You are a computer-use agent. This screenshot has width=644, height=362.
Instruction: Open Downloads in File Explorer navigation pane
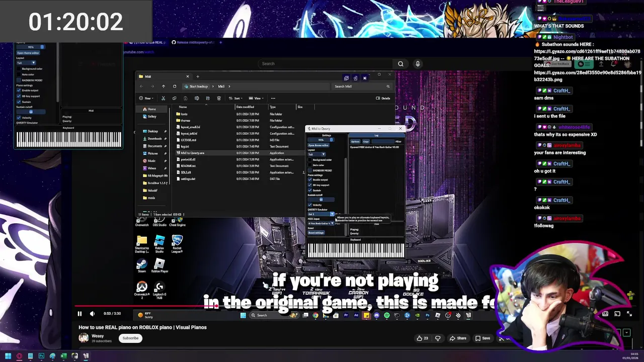pos(154,138)
